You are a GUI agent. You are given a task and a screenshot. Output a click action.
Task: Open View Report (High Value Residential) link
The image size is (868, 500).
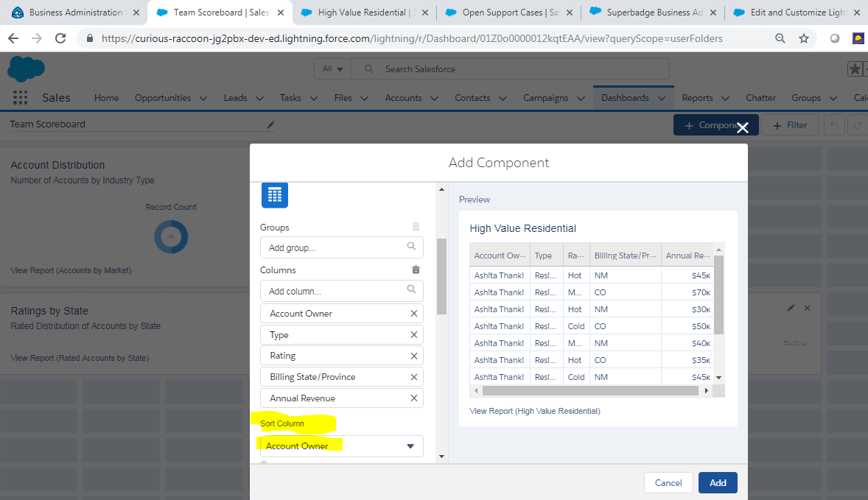click(534, 411)
